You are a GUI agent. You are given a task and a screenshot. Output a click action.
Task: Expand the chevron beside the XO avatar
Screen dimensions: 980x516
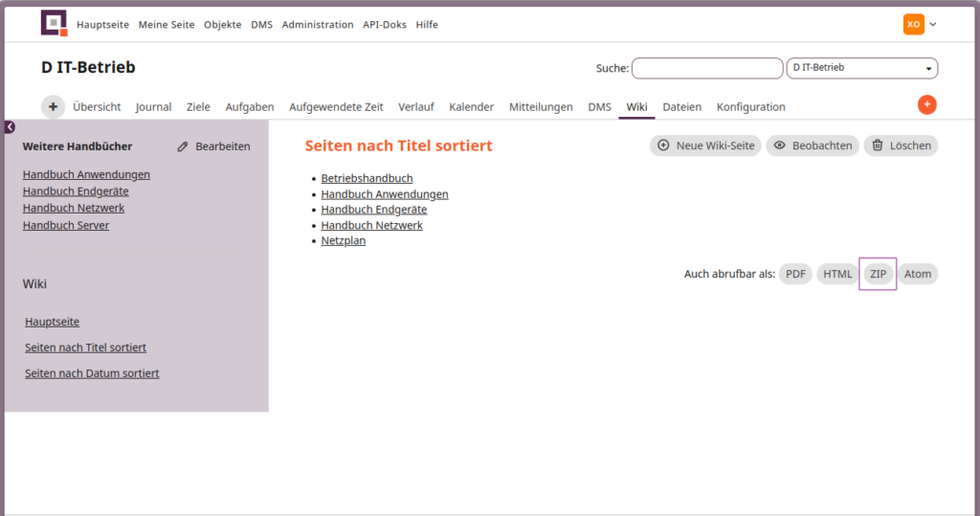pos(933,24)
